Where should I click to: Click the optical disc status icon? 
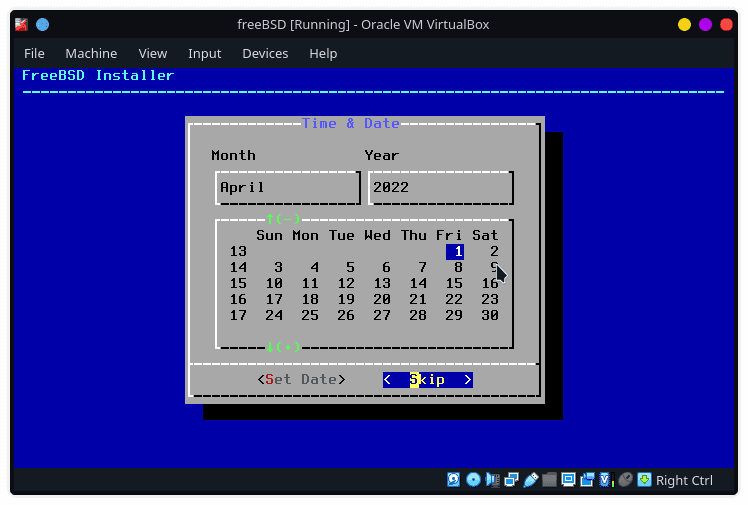point(473,480)
